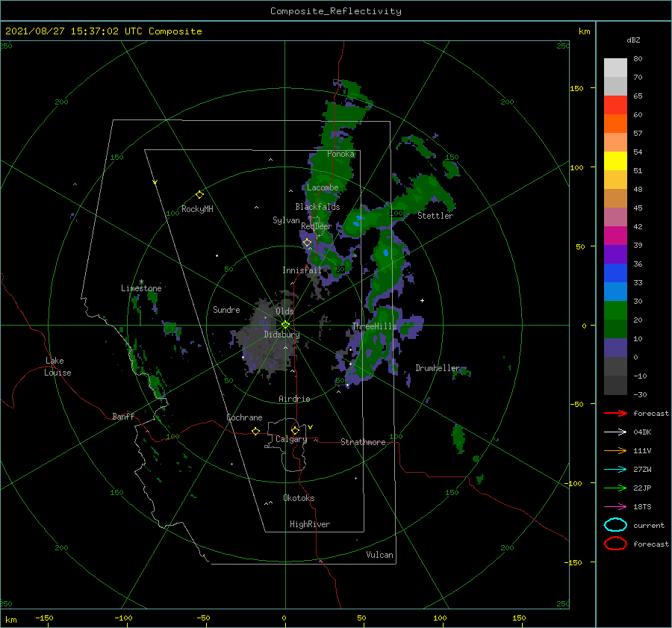
Task: Click the yellow diamond marker near RockyMH
Action: tap(199, 195)
